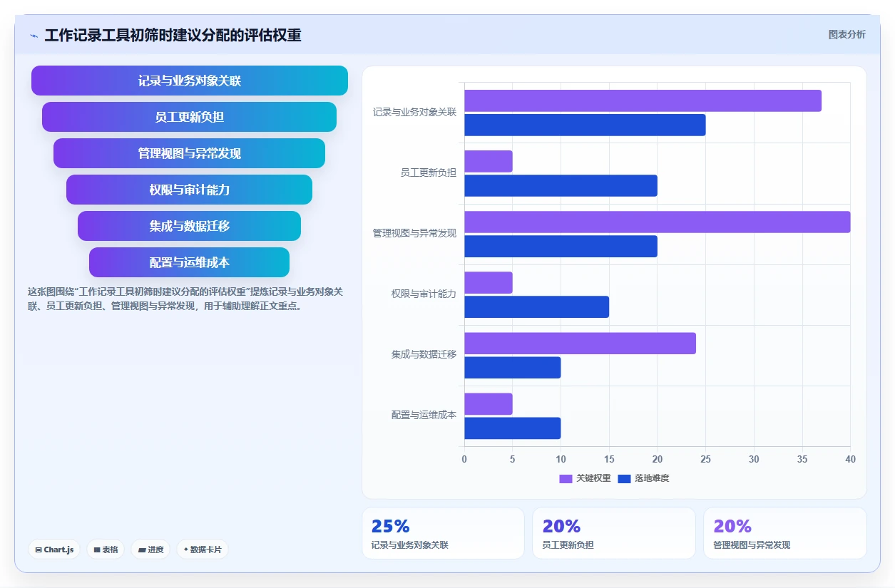Select funnel stage 集成与数据迁移
The width and height of the screenshot is (895, 588).
click(190, 226)
